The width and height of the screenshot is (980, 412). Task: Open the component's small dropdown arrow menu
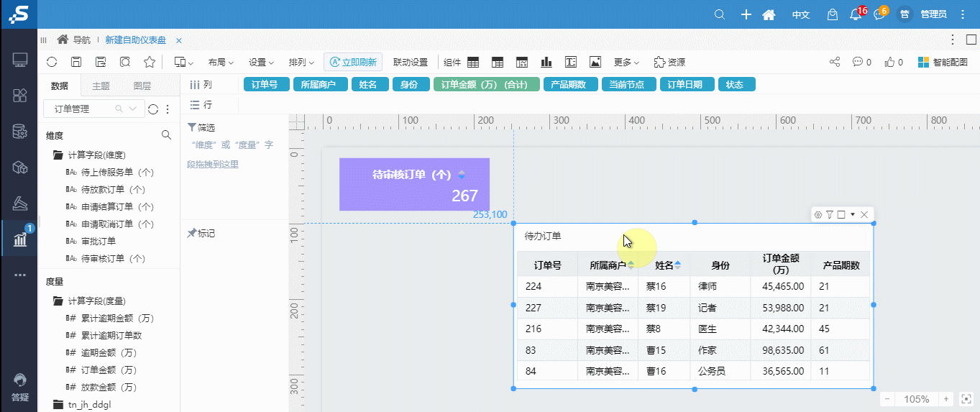(853, 214)
